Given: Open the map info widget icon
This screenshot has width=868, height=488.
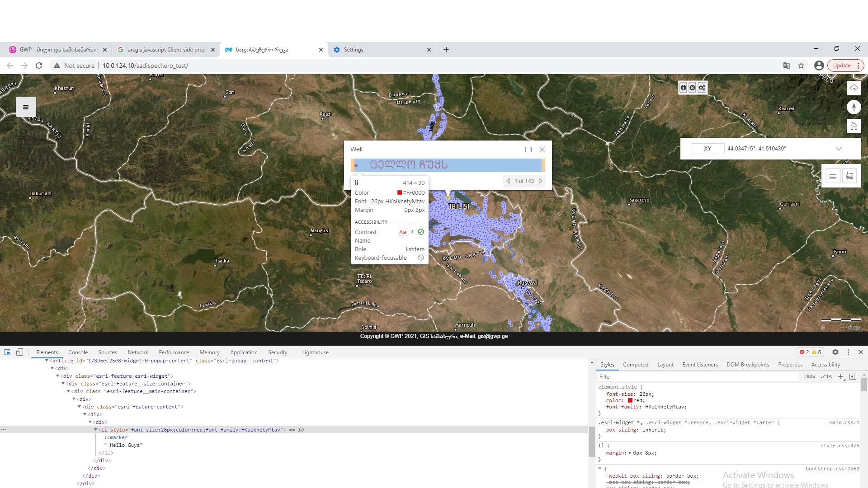Looking at the screenshot, I should tap(683, 88).
